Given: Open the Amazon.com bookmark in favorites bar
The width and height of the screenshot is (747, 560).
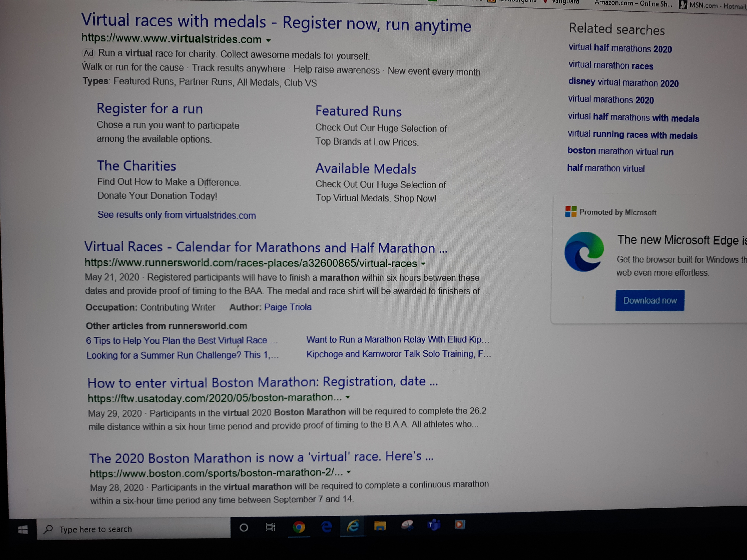Looking at the screenshot, I should (633, 3).
